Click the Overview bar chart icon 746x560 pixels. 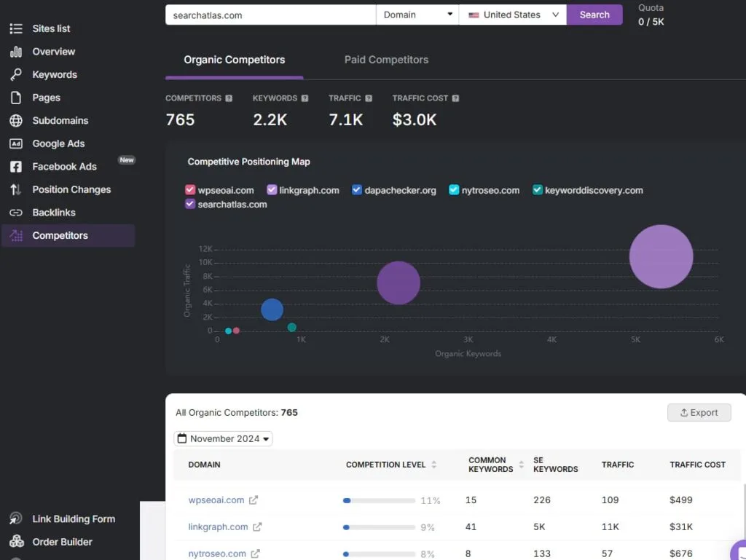(16, 52)
